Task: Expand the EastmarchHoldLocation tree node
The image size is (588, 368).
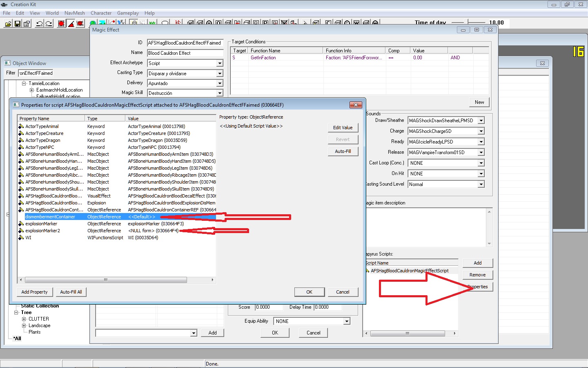Action: coord(32,90)
